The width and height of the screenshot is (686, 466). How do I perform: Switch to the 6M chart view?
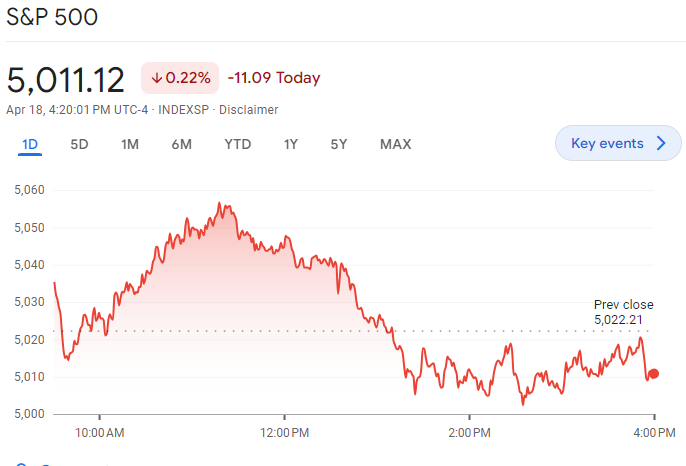point(181,144)
